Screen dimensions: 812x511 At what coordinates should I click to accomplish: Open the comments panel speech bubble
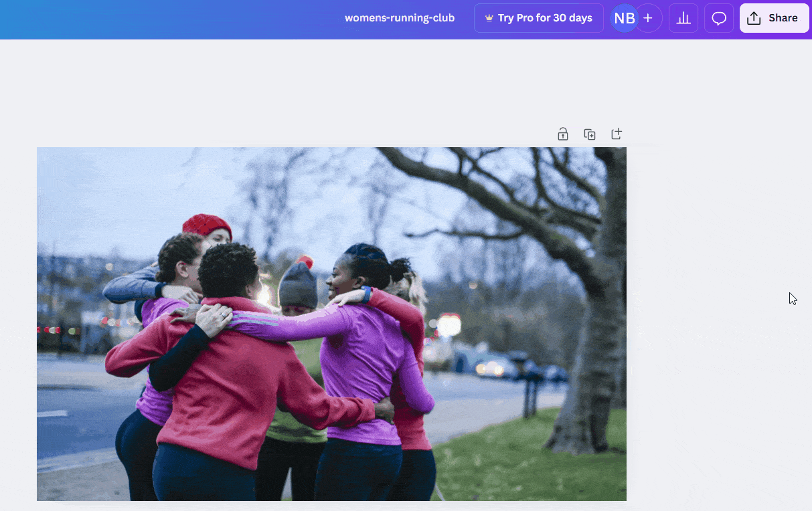(718, 18)
